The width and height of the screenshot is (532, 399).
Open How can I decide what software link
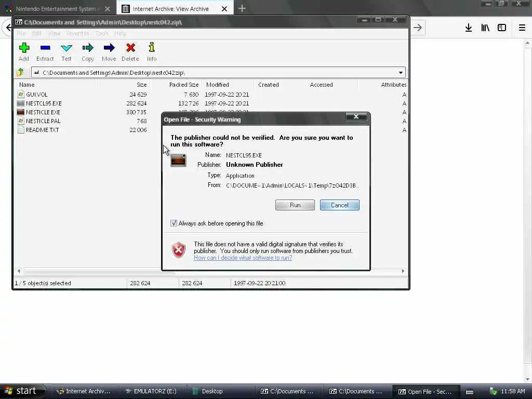click(243, 258)
